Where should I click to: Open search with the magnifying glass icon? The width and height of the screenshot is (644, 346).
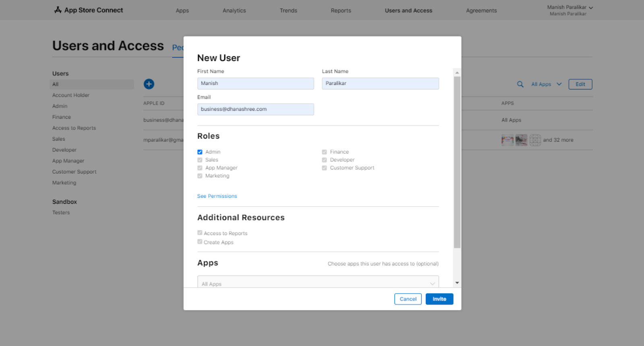[x=520, y=84]
